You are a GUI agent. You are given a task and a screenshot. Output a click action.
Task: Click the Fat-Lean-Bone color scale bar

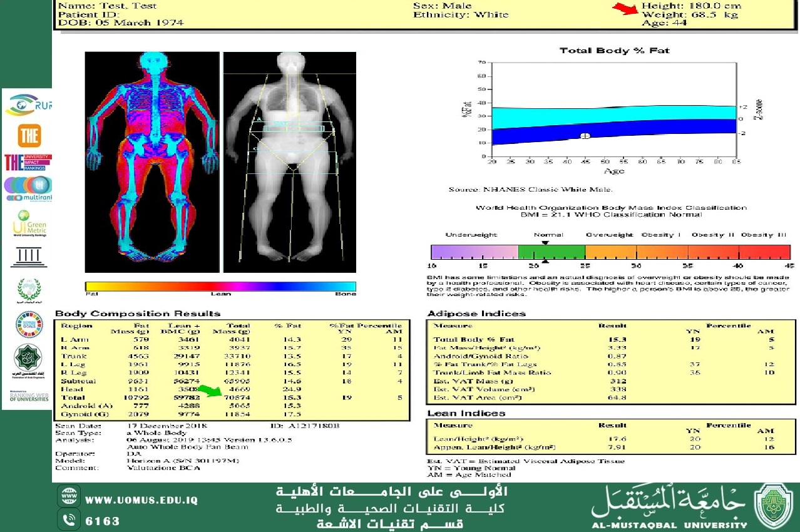[x=220, y=287]
